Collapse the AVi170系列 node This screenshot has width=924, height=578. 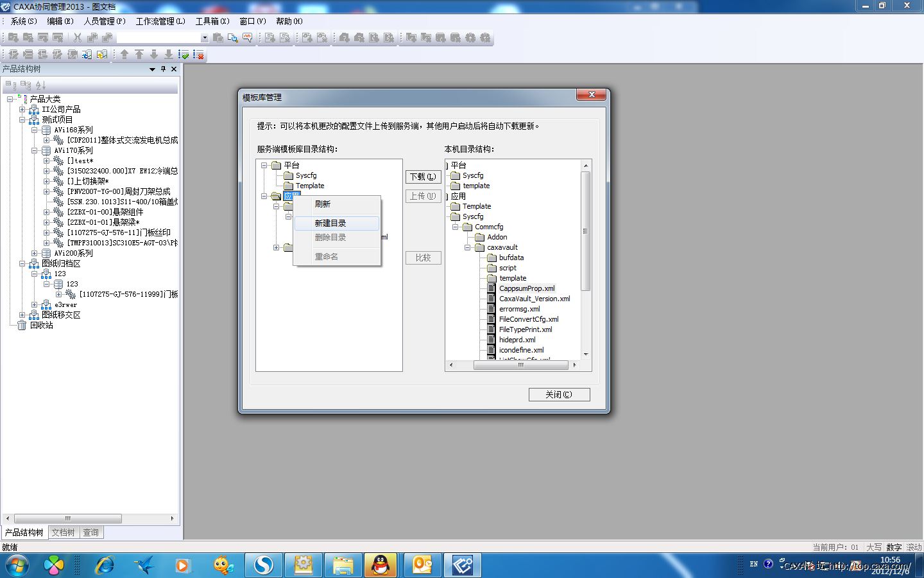click(35, 150)
